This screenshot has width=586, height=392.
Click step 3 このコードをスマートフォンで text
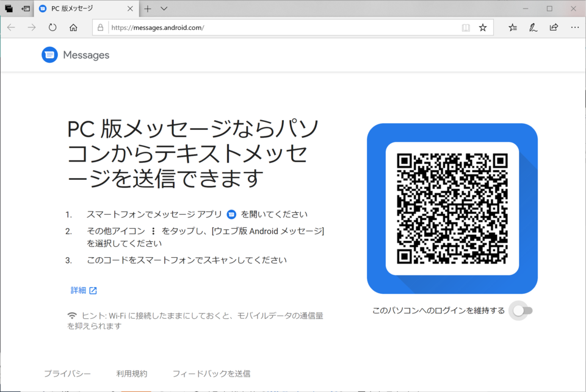[x=187, y=260]
